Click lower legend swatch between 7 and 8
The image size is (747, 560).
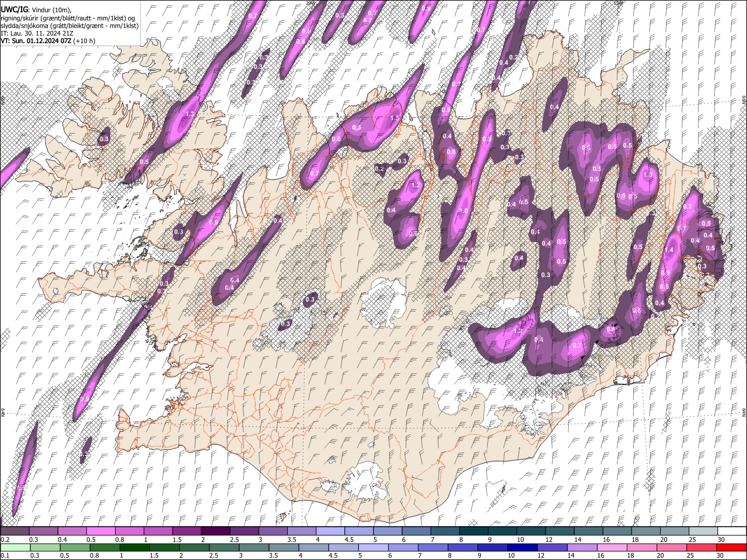[x=434, y=547]
